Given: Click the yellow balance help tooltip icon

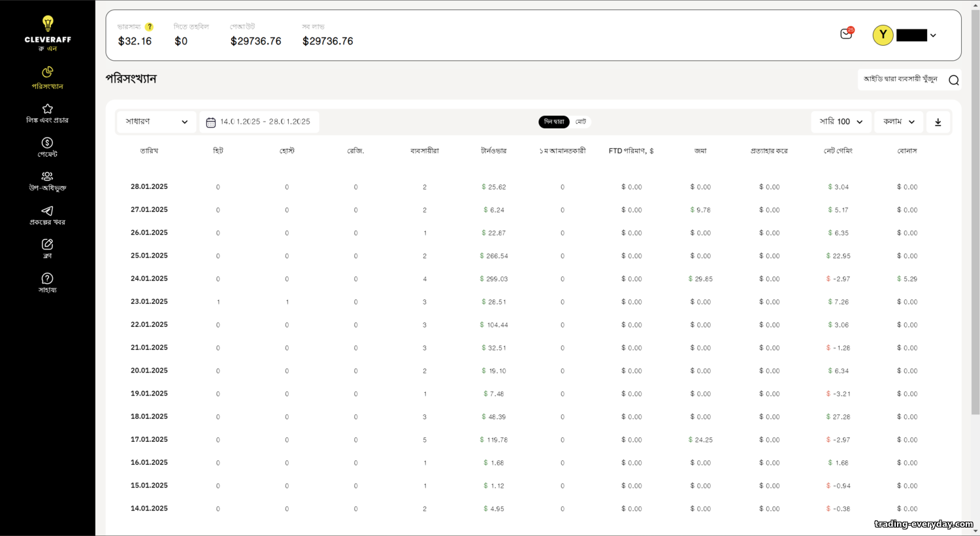Looking at the screenshot, I should 149,27.
